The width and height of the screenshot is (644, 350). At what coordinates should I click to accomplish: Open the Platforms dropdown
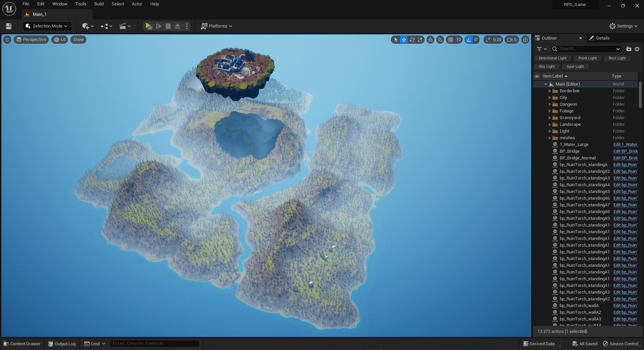coord(216,26)
